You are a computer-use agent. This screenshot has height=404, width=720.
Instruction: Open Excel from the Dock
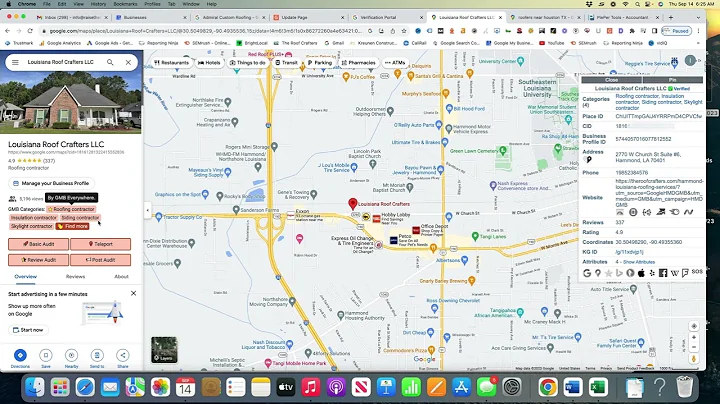[x=597, y=387]
